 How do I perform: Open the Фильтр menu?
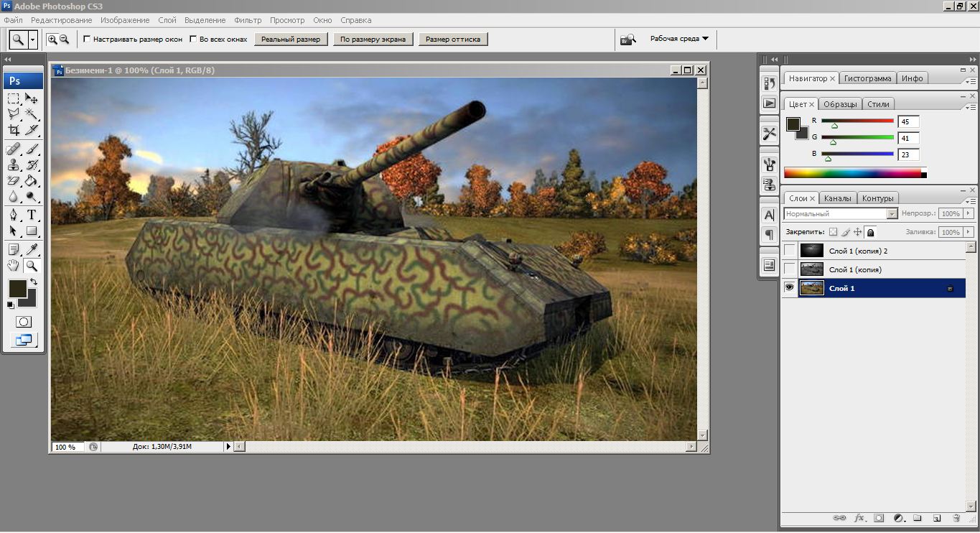[x=248, y=20]
